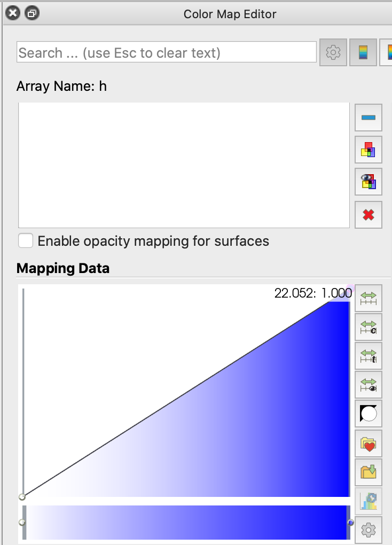
Task: Click the color squares with eye icon
Action: pos(369,182)
